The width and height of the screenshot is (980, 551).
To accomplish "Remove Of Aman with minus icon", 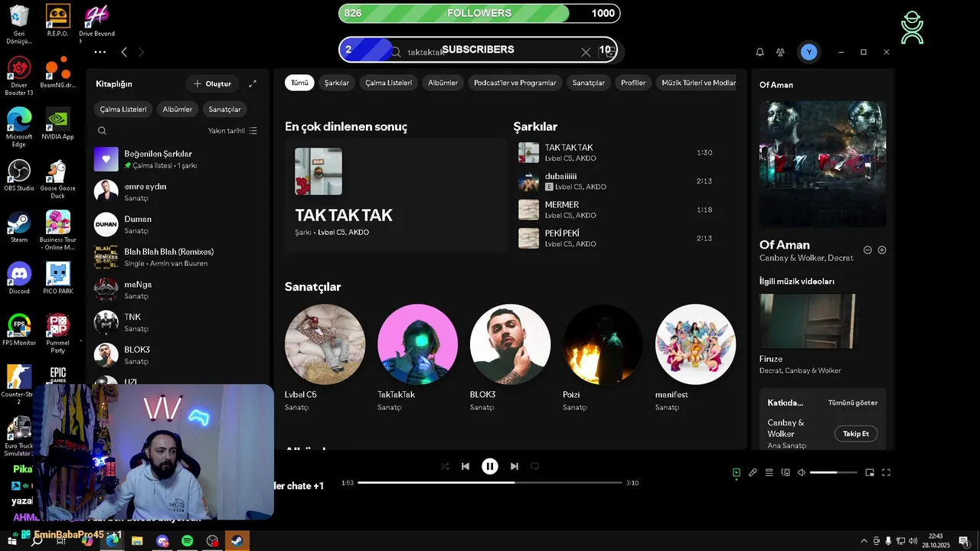I will click(867, 250).
